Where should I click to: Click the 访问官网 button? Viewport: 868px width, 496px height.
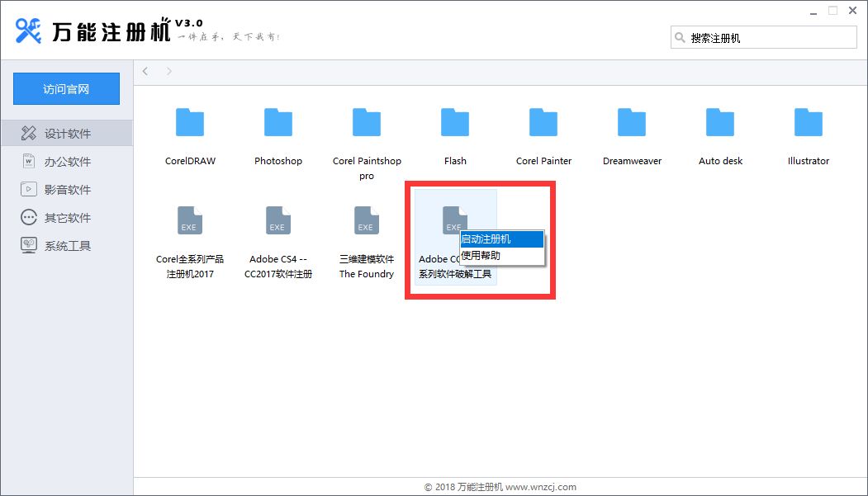tap(66, 88)
